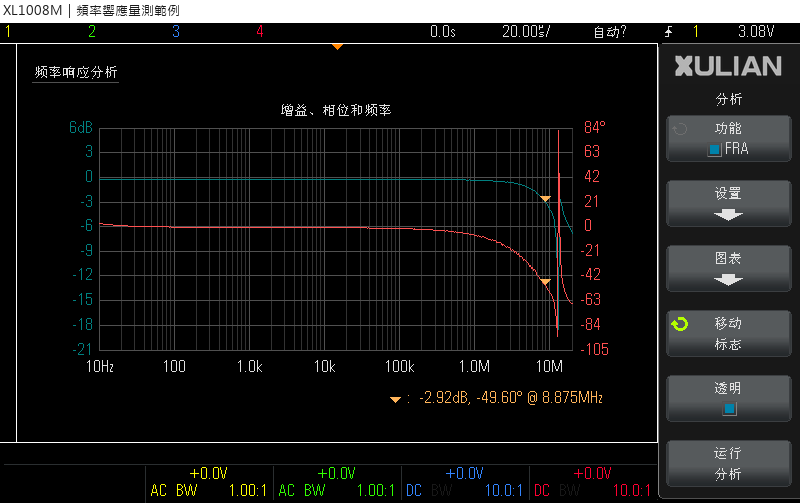Viewport: 800px width, 503px height.
Task: Click the gain curve marker triangle near -3 dB
Action: (x=545, y=198)
